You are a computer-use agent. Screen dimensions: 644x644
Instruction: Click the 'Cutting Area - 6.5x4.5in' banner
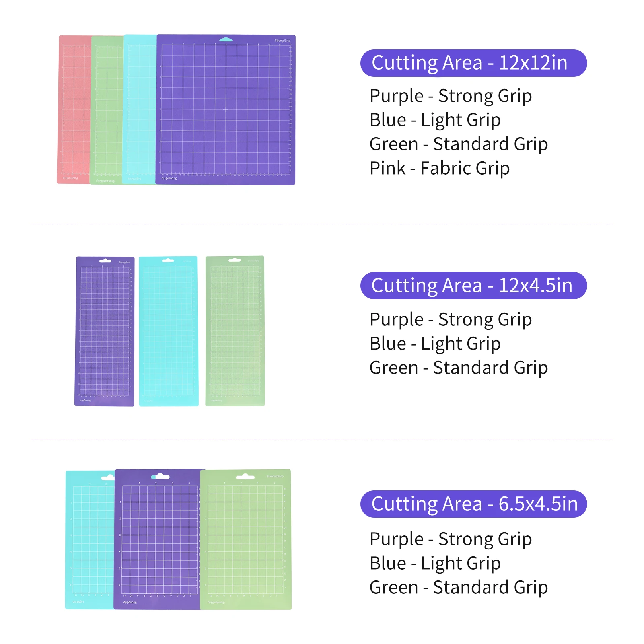point(473,504)
